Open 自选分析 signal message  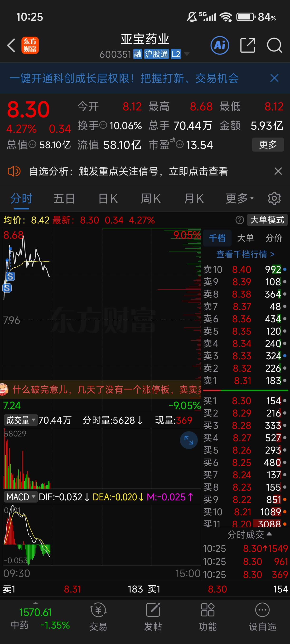point(128,171)
